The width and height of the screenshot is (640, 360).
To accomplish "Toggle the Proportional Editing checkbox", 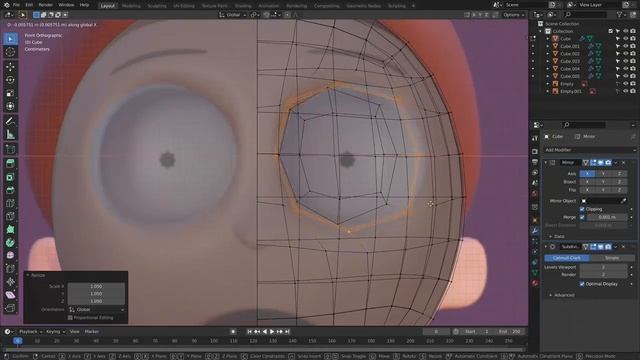I will pyautogui.click(x=70, y=318).
